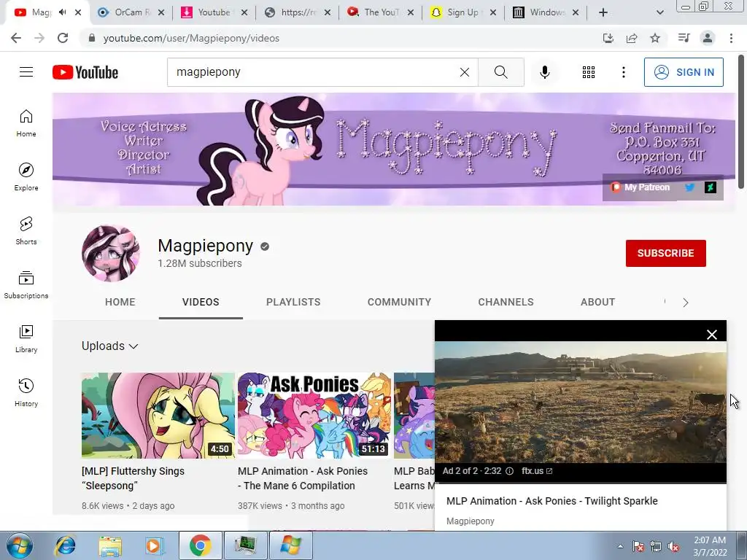Share this page icon
Image resolution: width=747 pixels, height=560 pixels.
632,38
